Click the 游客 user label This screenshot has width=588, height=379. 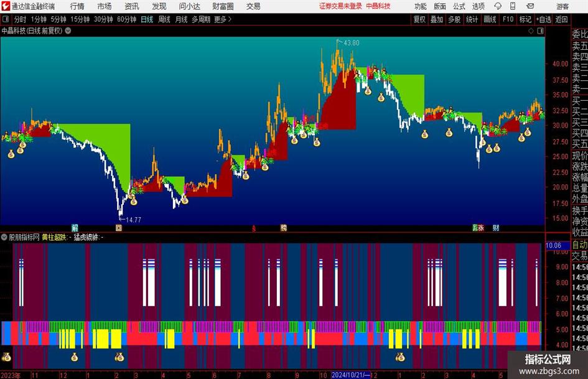[562, 6]
